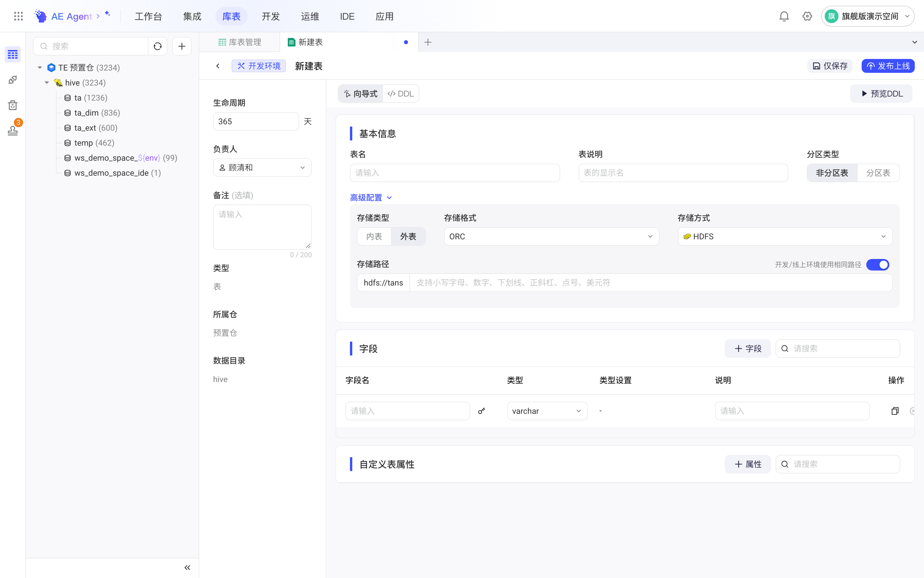Choose 外表 storage type
Image resolution: width=924 pixels, height=578 pixels.
pyautogui.click(x=408, y=236)
